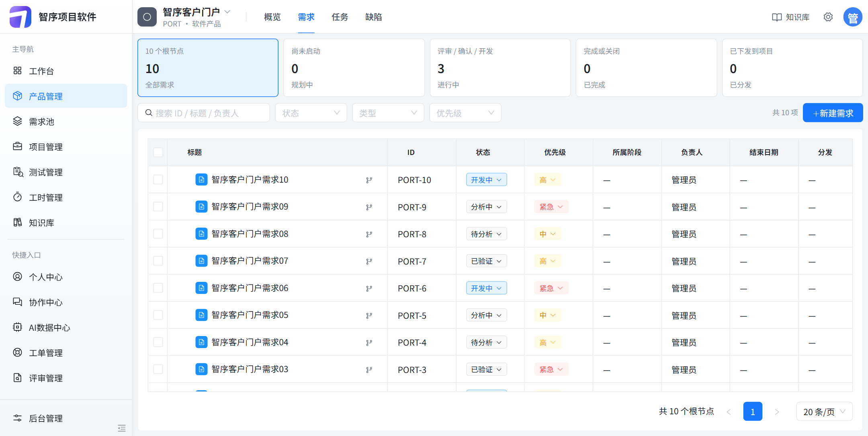Click the 需求池 layers icon
The width and height of the screenshot is (868, 436).
(17, 121)
